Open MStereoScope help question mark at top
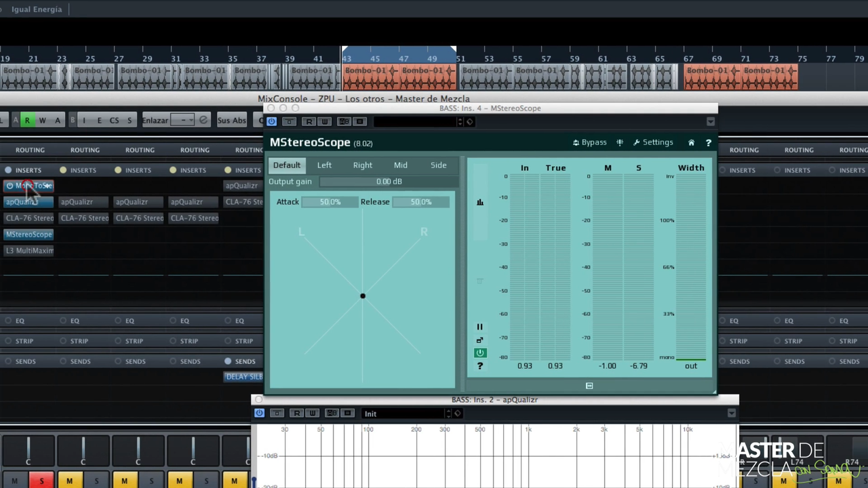The height and width of the screenshot is (488, 868). click(708, 142)
